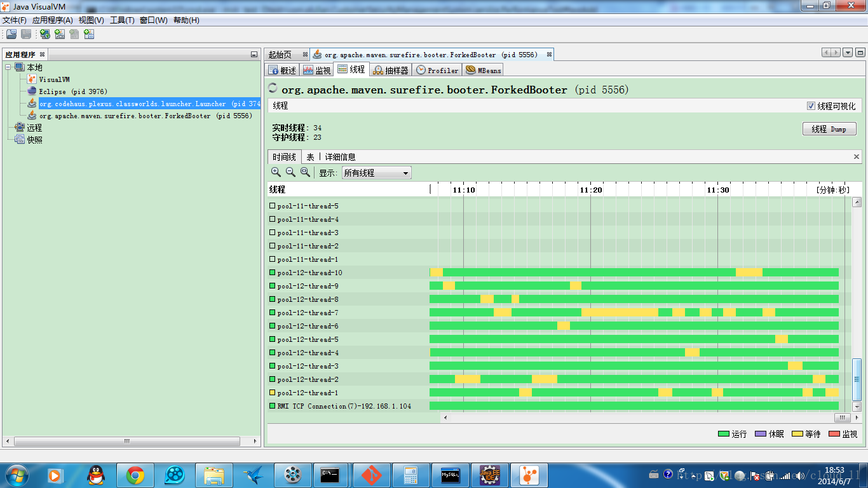The image size is (868, 488).
Task: Close the 起始页 tab
Action: [305, 55]
